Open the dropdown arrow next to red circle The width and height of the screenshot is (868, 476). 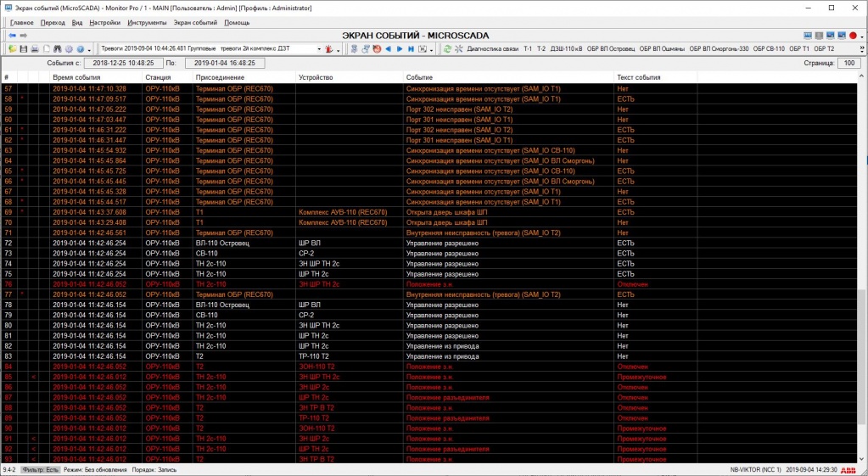pos(862,36)
